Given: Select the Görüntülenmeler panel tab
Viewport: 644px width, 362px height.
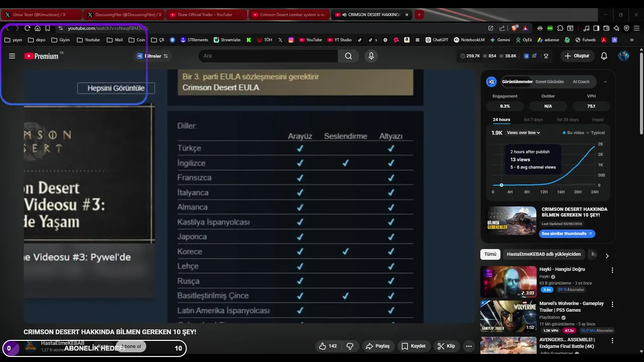Looking at the screenshot, I should [x=517, y=81].
